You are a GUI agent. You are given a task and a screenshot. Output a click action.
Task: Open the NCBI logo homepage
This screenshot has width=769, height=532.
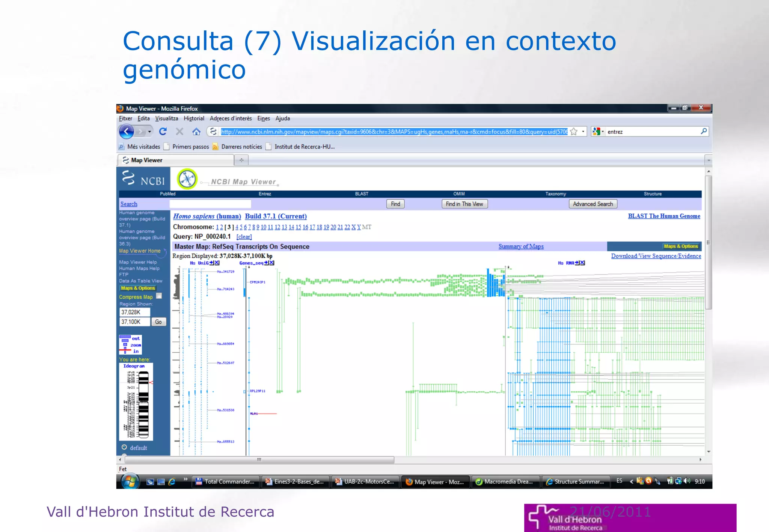click(x=143, y=179)
